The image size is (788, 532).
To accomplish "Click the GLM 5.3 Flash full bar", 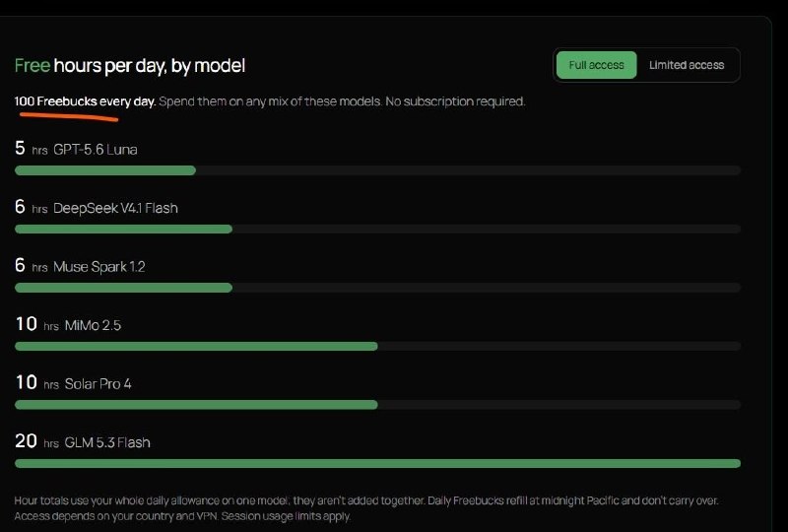I will (377, 464).
